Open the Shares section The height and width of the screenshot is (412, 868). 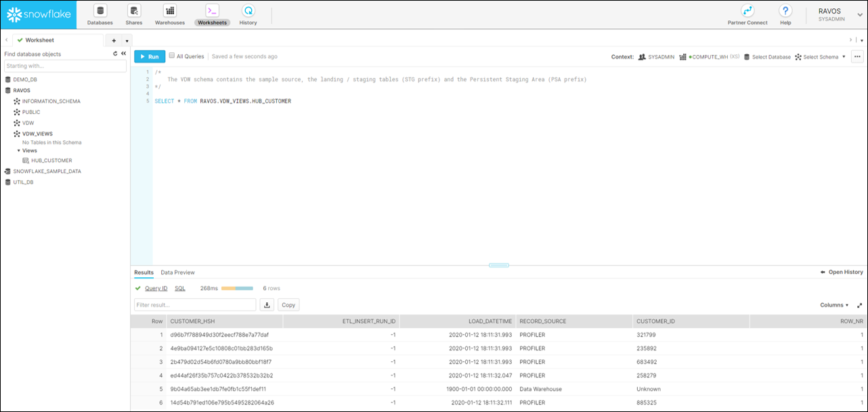(x=133, y=14)
